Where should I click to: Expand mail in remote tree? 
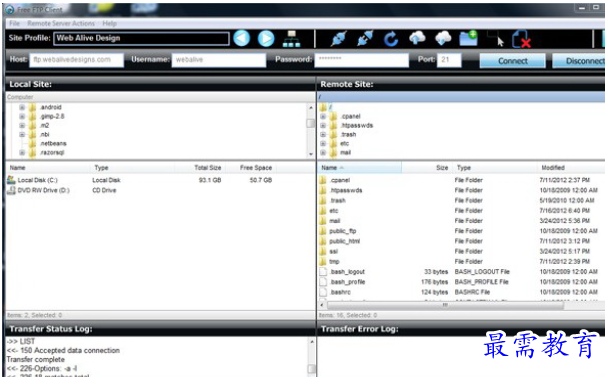(323, 152)
